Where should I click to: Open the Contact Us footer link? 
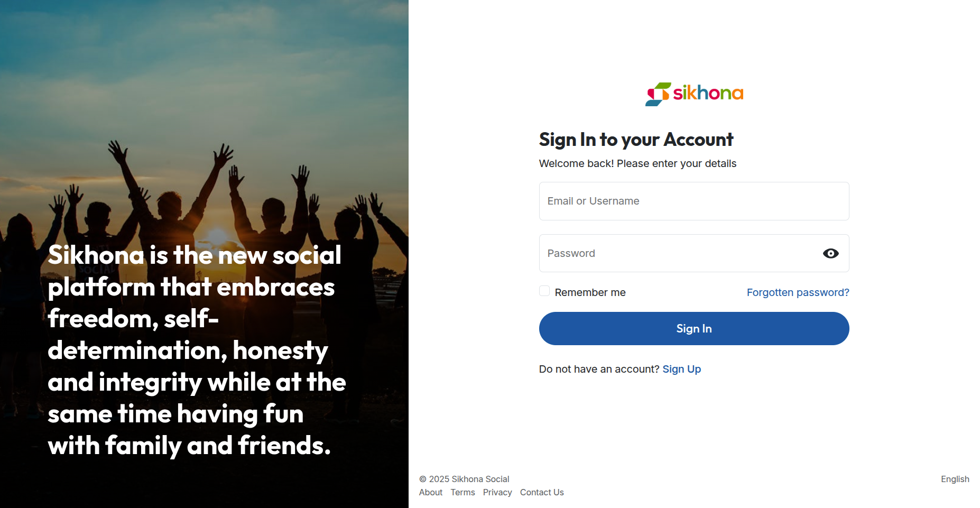(542, 492)
